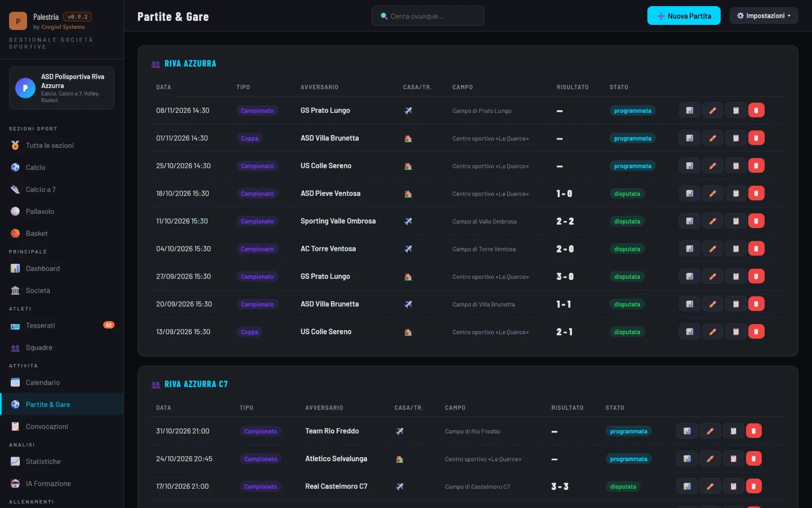Click the Coppa tag on the 01/11/2026 match
The image size is (812, 508).
(x=249, y=138)
